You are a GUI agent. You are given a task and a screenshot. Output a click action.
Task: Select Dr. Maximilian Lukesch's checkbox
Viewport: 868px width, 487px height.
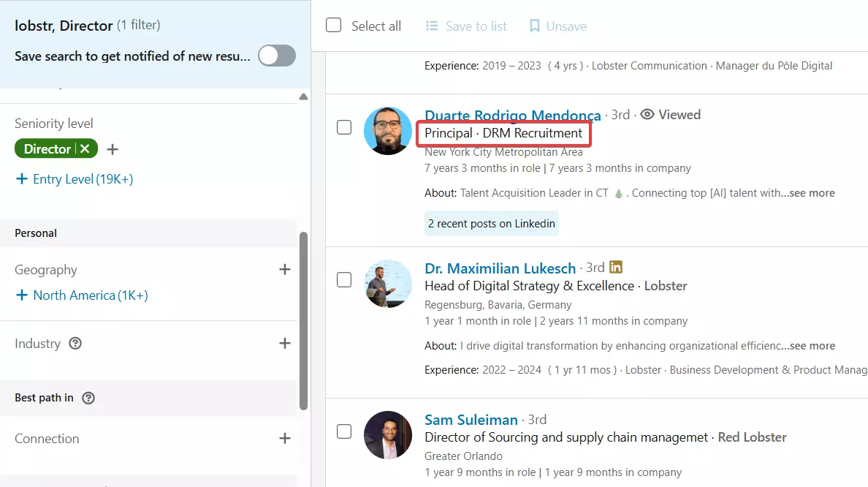(x=344, y=280)
